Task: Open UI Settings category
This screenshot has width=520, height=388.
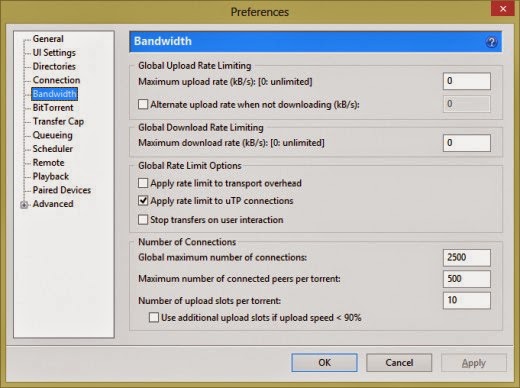Action: (x=54, y=53)
